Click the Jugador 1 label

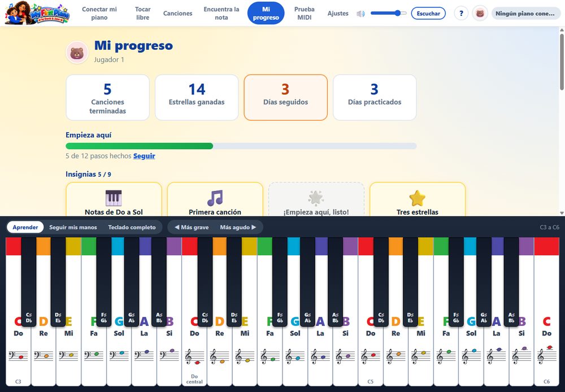point(109,60)
